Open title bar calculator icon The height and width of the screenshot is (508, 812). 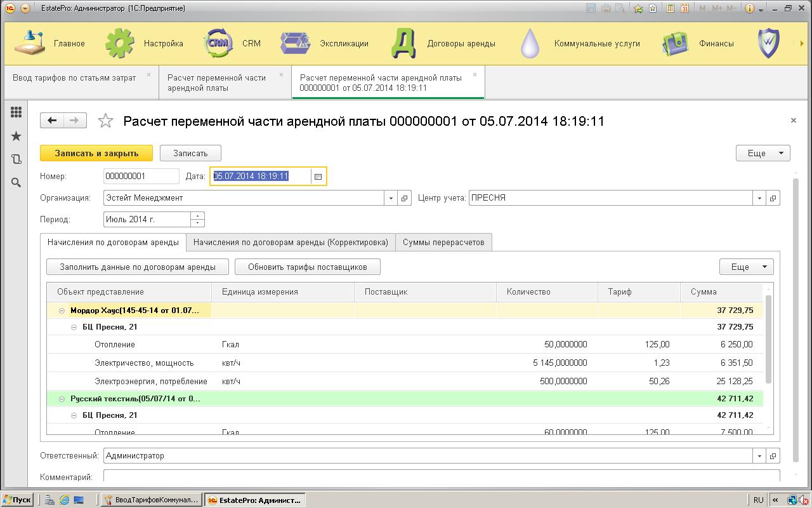click(x=670, y=8)
